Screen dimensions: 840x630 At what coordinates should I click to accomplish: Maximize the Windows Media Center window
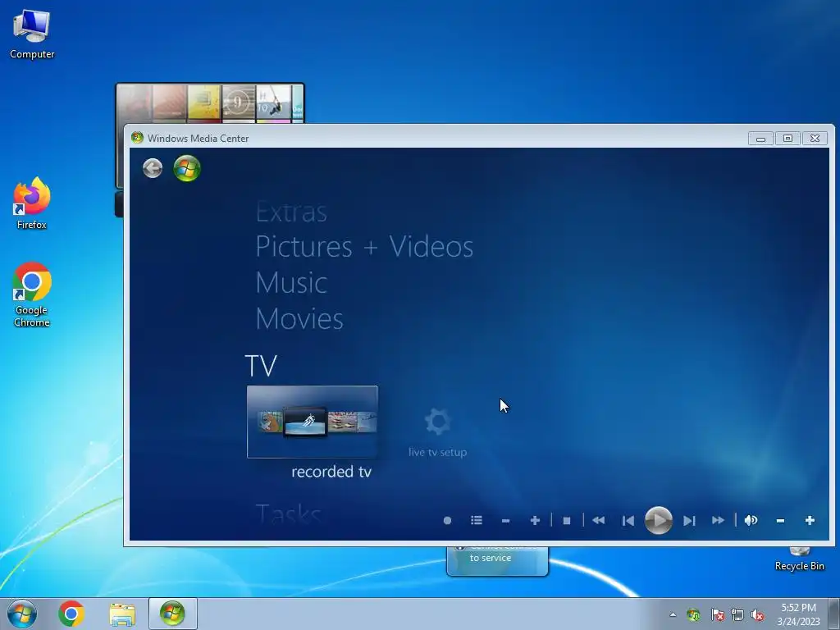coord(788,138)
